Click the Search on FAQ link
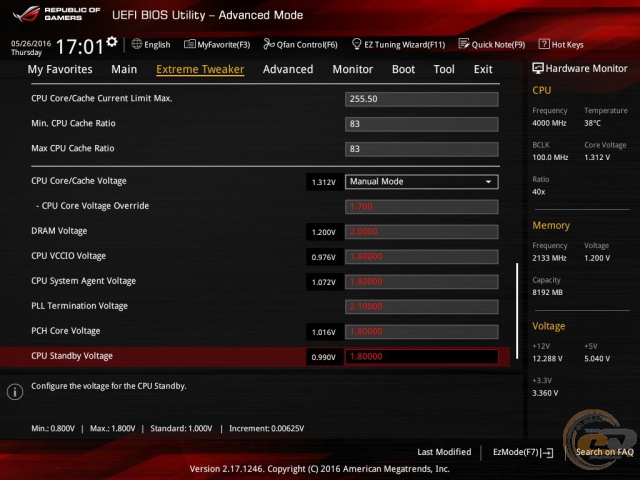Screen dimensions: 640x480 pos(604,452)
